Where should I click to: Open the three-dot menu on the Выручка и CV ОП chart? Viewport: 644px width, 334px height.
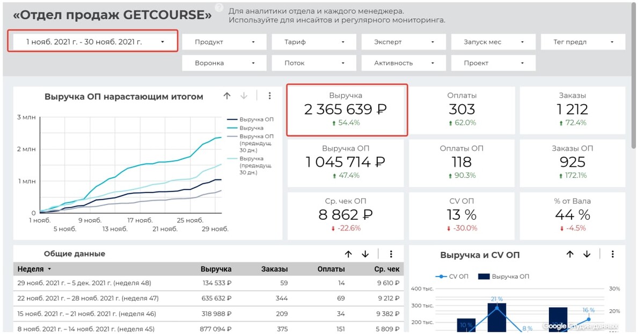click(x=612, y=254)
